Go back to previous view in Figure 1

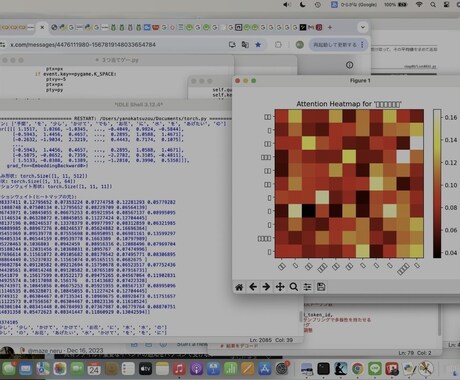(253, 287)
